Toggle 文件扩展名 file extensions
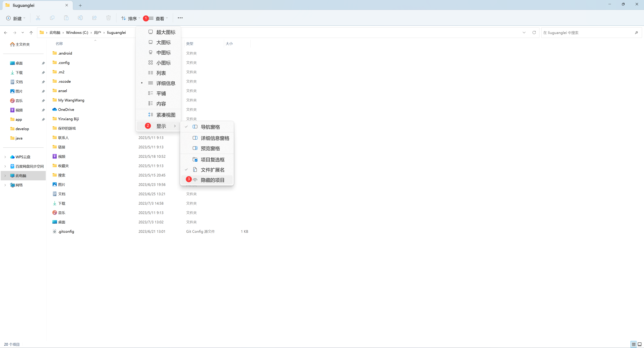 click(x=207, y=170)
